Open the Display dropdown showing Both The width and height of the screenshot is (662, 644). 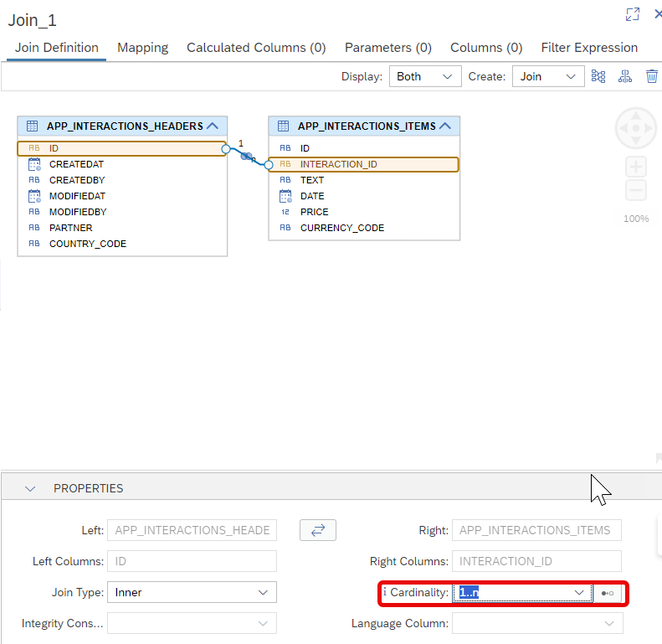point(425,76)
